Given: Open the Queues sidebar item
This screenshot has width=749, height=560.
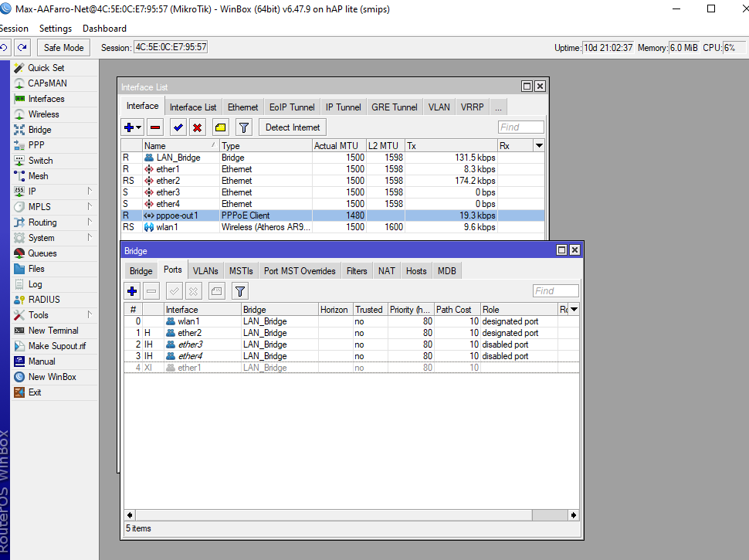Looking at the screenshot, I should [42, 253].
